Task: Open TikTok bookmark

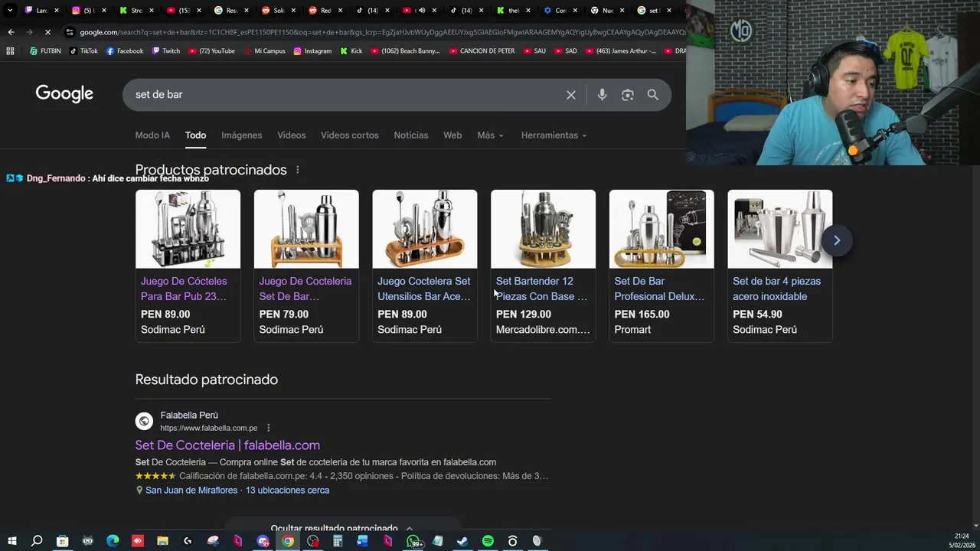Action: pos(83,51)
